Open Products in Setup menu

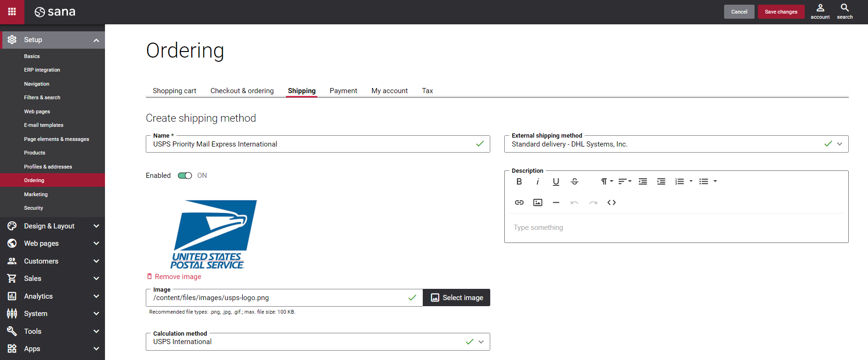(x=35, y=153)
